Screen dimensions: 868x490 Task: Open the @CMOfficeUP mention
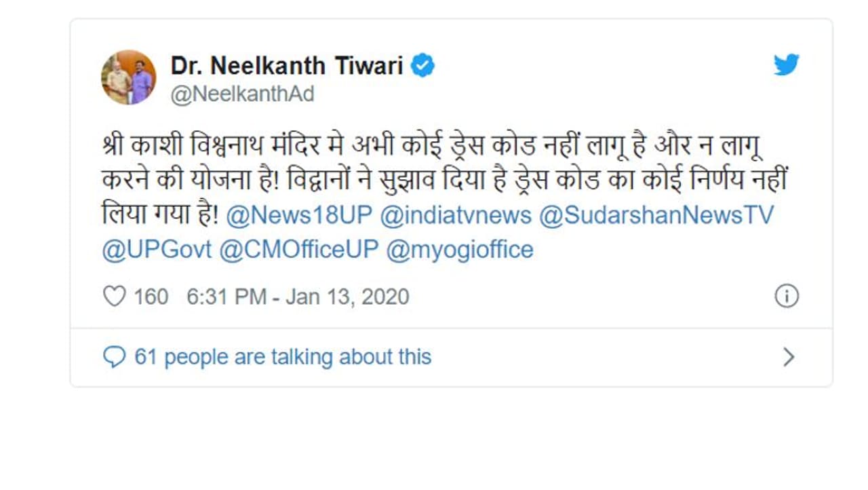pos(298,249)
